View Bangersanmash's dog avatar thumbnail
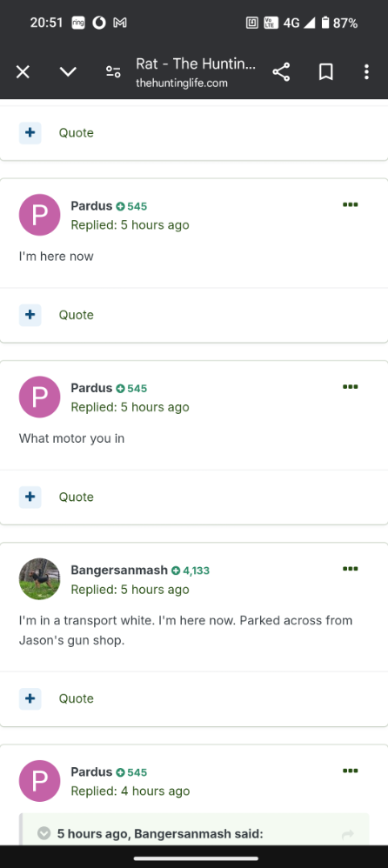The width and height of the screenshot is (388, 868). pyautogui.click(x=40, y=579)
